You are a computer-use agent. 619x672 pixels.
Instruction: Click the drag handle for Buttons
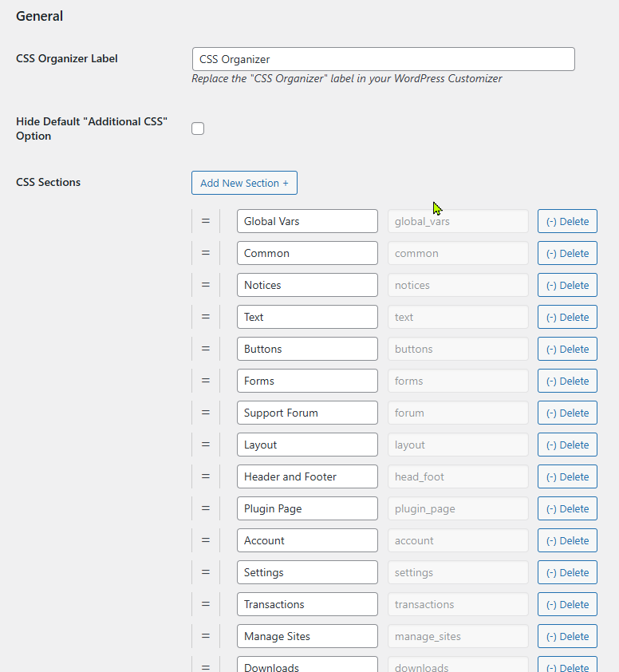[206, 349]
